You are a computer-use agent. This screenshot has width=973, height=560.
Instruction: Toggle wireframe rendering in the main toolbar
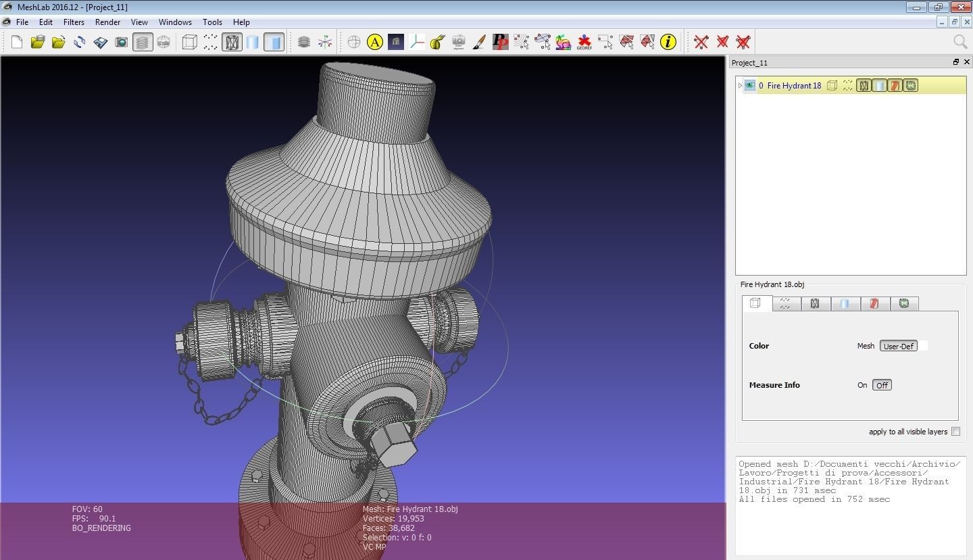232,42
